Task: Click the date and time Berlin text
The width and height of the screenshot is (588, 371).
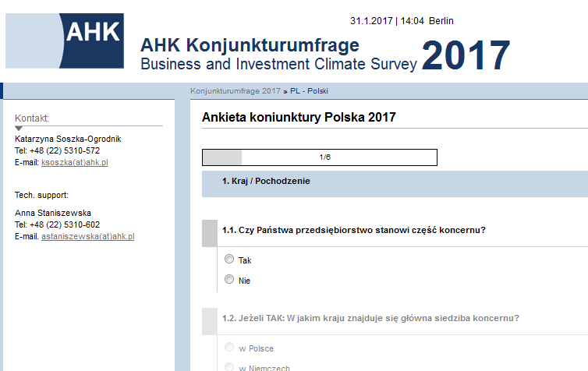Action: (402, 21)
